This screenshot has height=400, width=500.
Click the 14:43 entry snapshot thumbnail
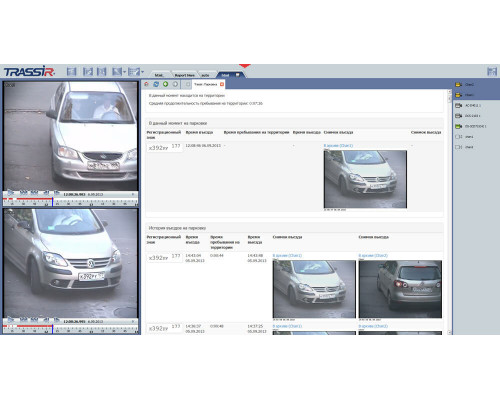pos(314,289)
